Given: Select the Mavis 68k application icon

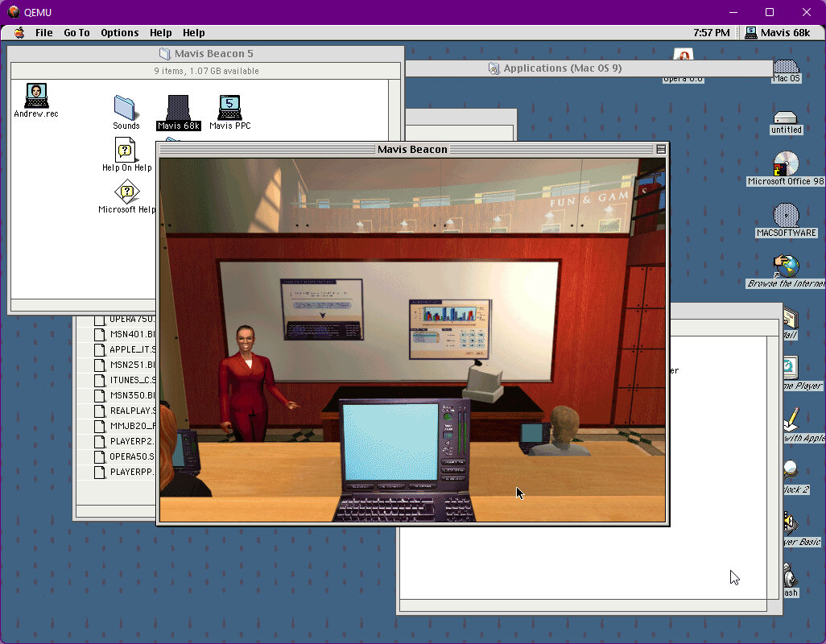Looking at the screenshot, I should 178,108.
